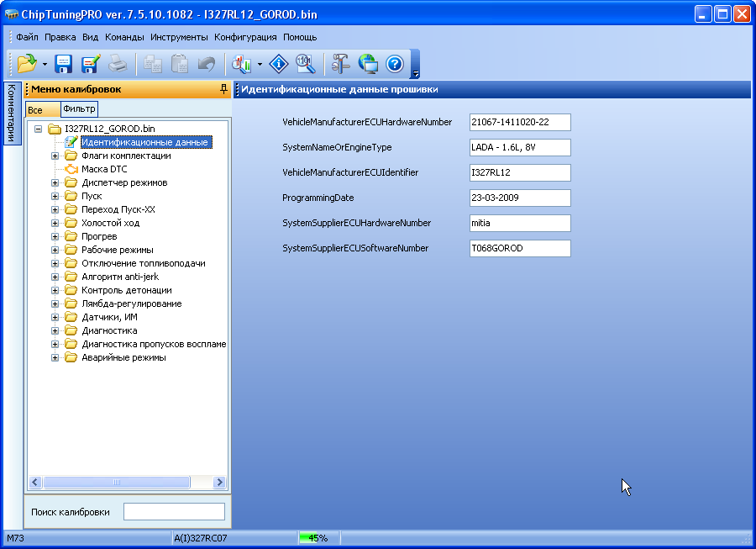The height and width of the screenshot is (549, 756).
Task: Expand the Флаги комплектации folder
Action: tap(55, 156)
